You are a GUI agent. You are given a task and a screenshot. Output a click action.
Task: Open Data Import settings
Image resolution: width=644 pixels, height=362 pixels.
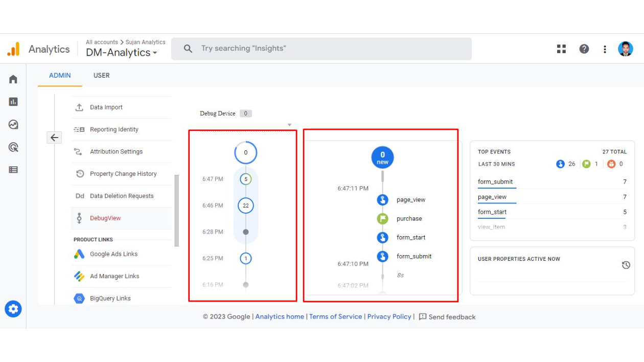[x=121, y=107]
